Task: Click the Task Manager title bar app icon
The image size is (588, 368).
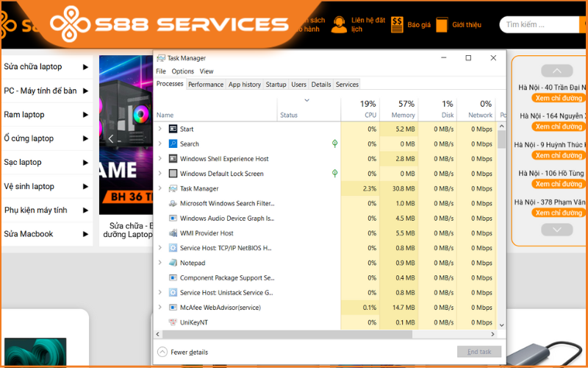Action: pyautogui.click(x=161, y=58)
